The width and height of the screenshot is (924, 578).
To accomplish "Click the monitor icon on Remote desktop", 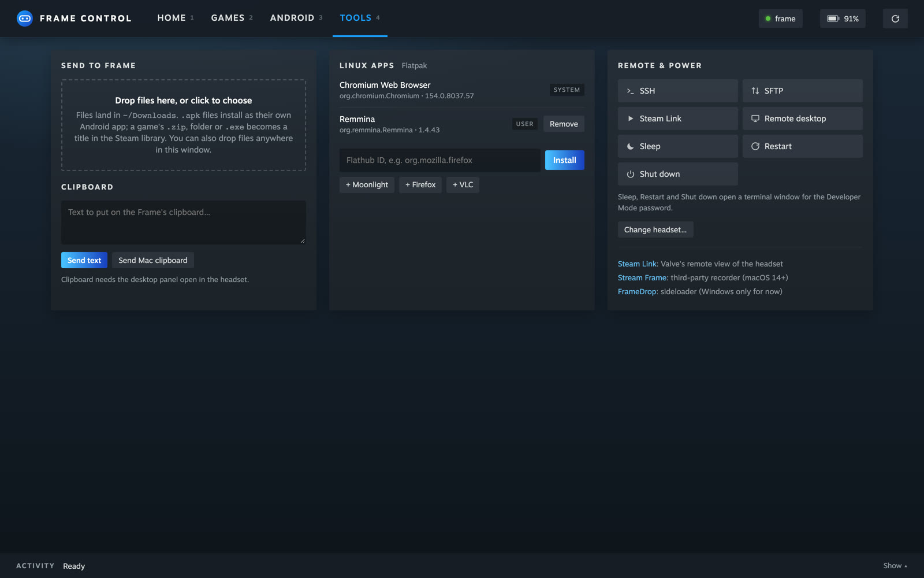I will tap(755, 118).
